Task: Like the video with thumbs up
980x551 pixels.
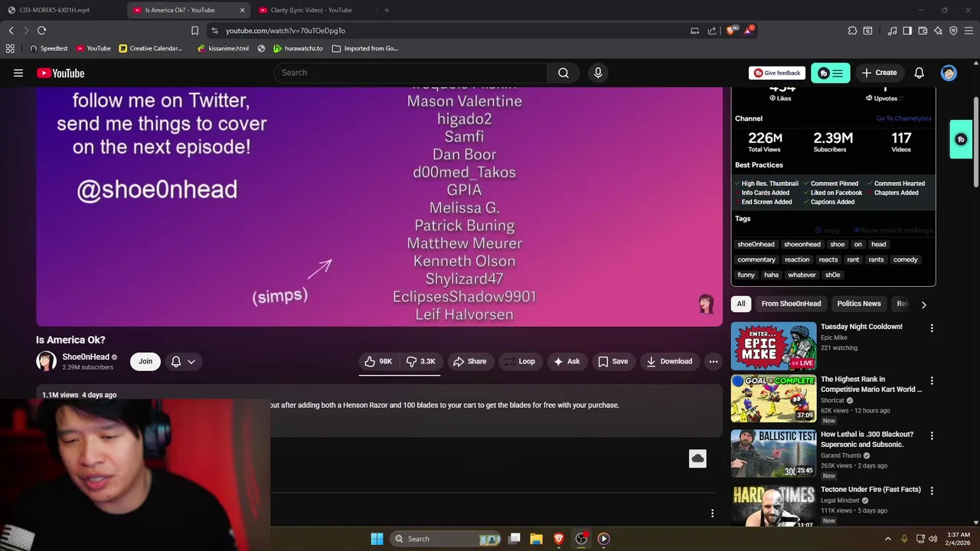Action: point(378,361)
